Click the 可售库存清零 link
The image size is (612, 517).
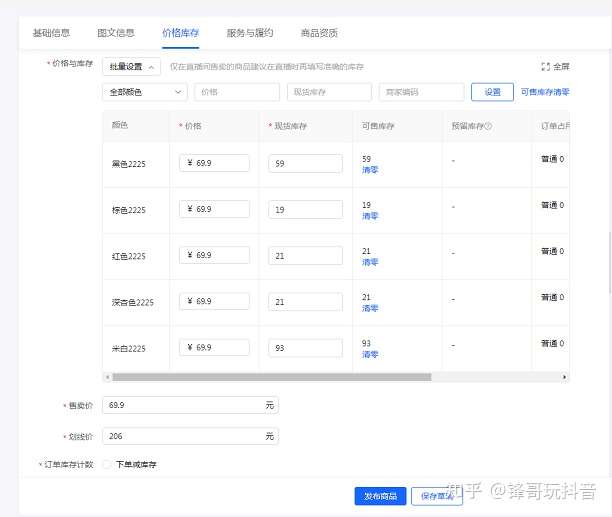(x=545, y=92)
